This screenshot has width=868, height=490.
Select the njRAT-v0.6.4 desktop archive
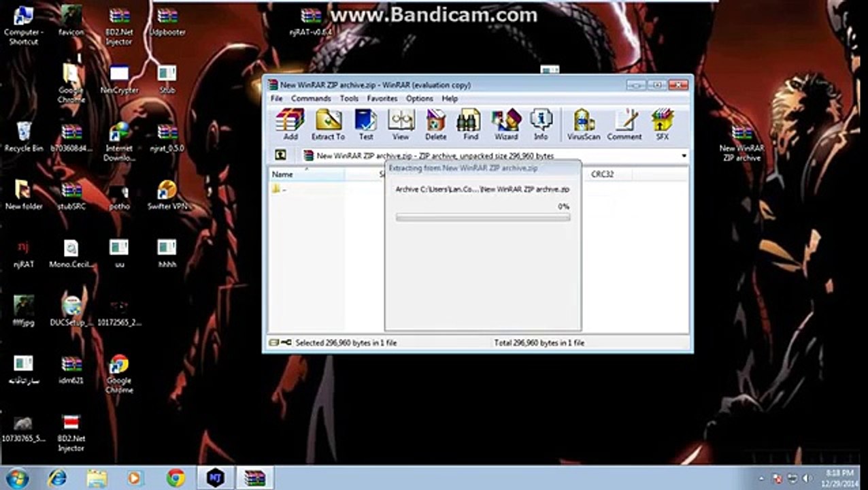tap(311, 21)
